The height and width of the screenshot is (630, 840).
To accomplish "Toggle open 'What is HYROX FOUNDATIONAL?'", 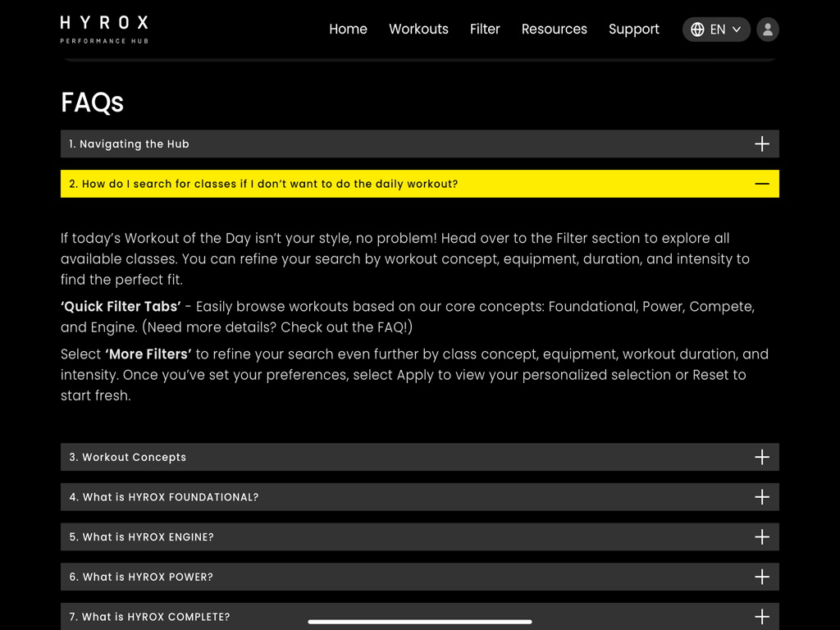I will (x=419, y=497).
